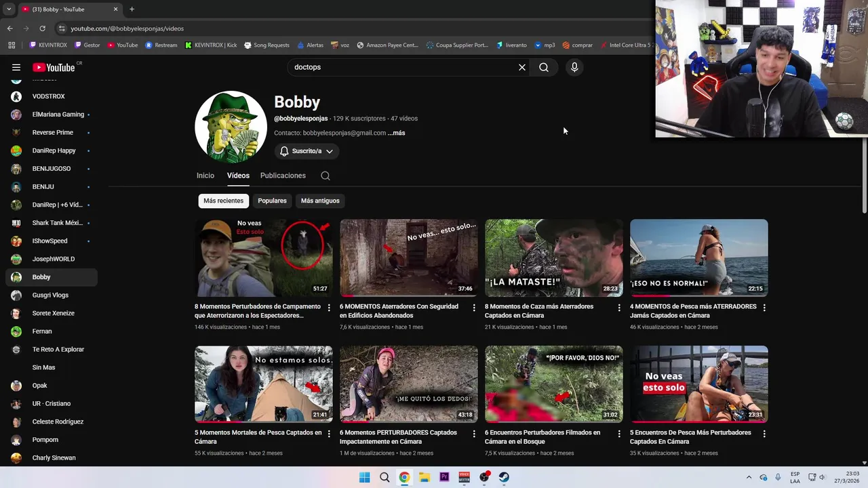
Task: Open the Suscrito/a subscription dropdown
Action: pos(307,151)
